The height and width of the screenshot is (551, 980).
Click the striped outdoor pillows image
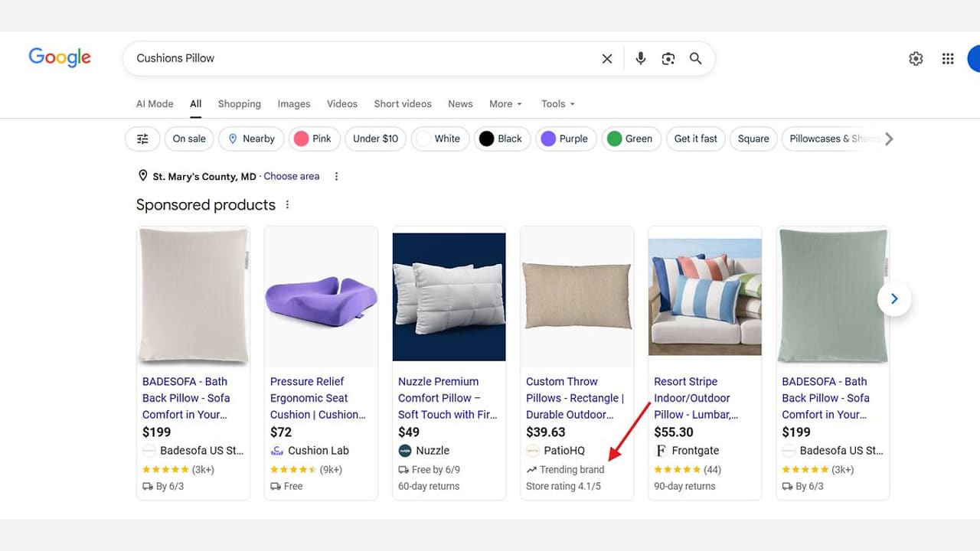[x=705, y=297]
